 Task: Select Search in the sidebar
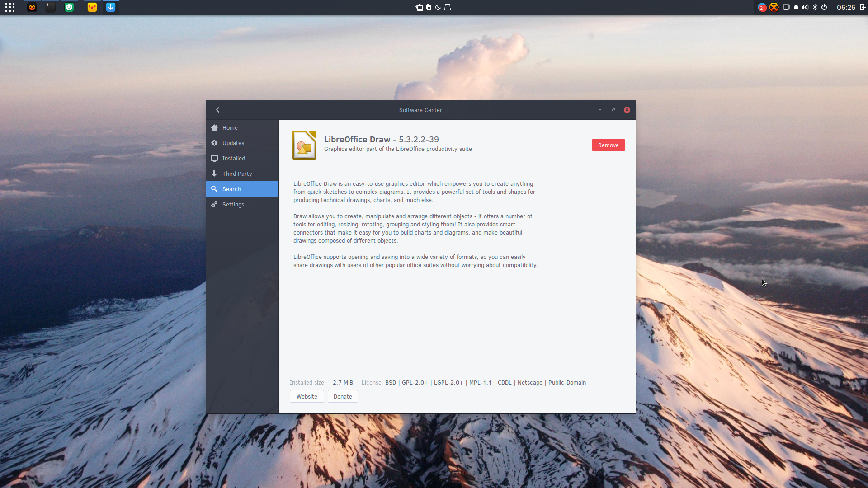tap(242, 189)
